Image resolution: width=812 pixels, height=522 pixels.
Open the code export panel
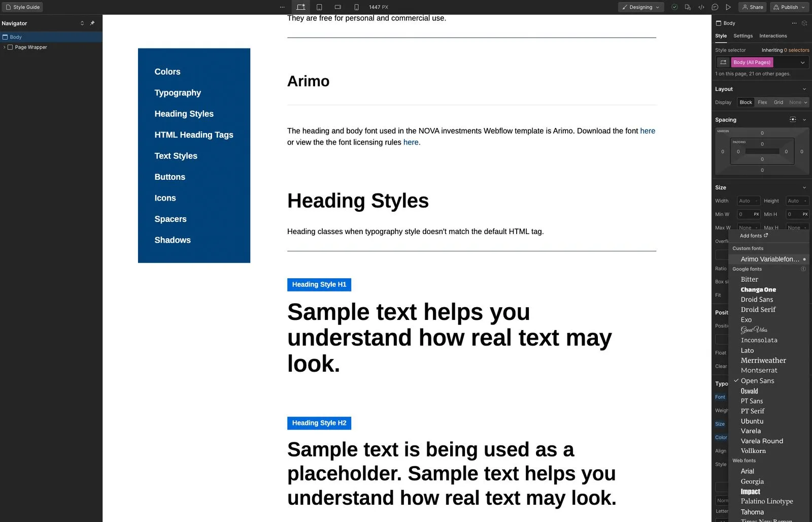(701, 7)
